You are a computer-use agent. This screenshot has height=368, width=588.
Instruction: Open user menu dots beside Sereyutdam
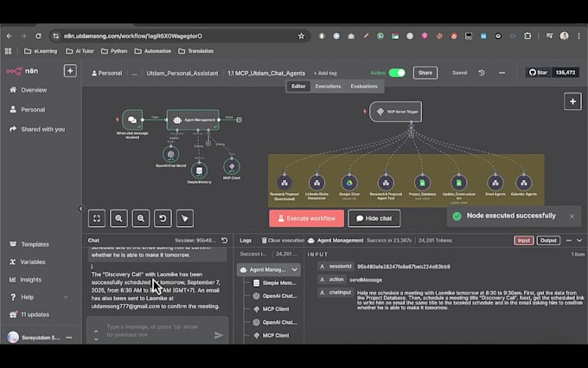(69, 338)
